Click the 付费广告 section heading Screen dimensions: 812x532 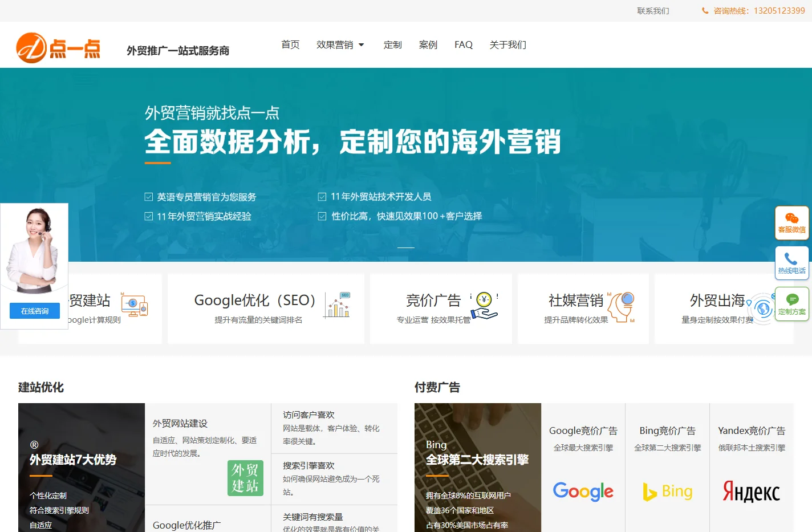pyautogui.click(x=437, y=387)
